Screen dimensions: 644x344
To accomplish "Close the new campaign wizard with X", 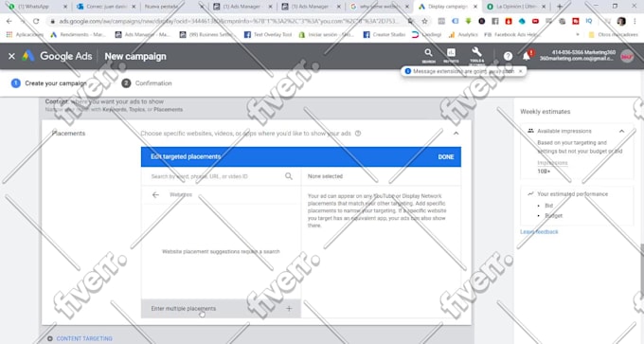I will [11, 56].
